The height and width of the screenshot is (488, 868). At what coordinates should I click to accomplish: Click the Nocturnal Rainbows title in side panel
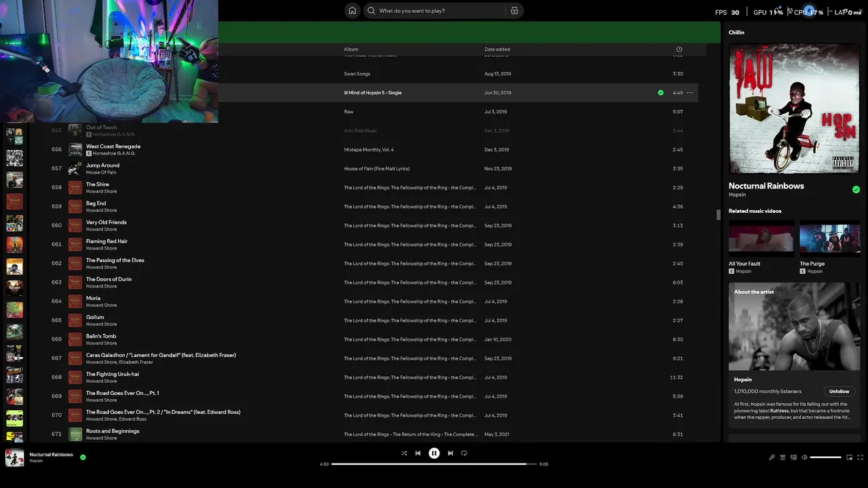click(x=766, y=186)
